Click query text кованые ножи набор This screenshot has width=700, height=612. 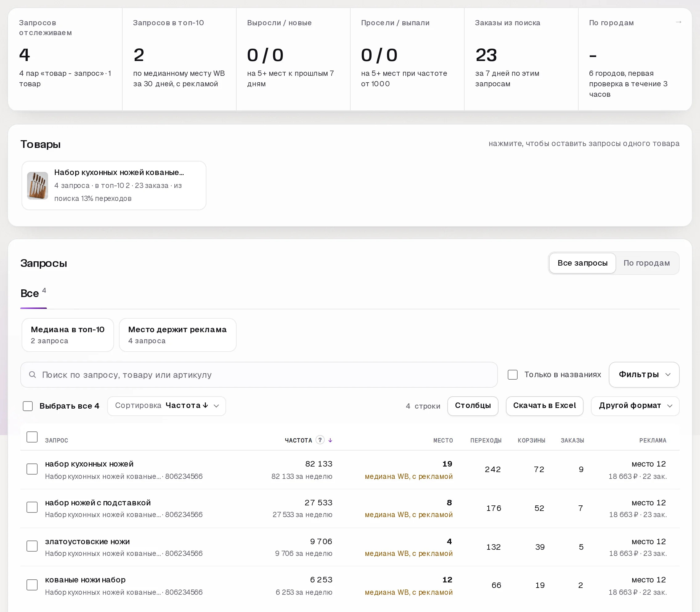(x=85, y=580)
